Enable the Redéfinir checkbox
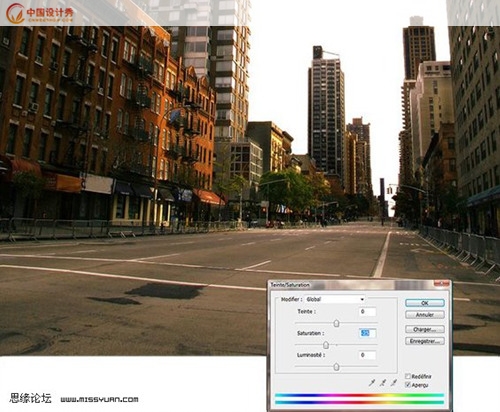This screenshot has width=500, height=412. pyautogui.click(x=407, y=376)
